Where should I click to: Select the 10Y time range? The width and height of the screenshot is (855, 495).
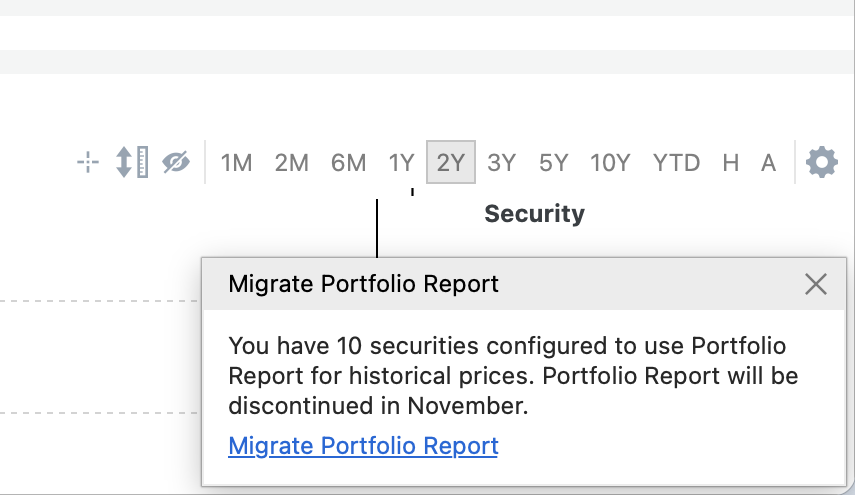(610, 162)
